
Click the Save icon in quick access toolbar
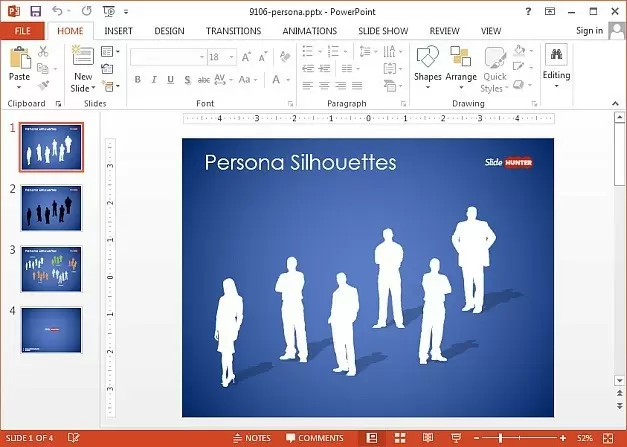click(36, 11)
